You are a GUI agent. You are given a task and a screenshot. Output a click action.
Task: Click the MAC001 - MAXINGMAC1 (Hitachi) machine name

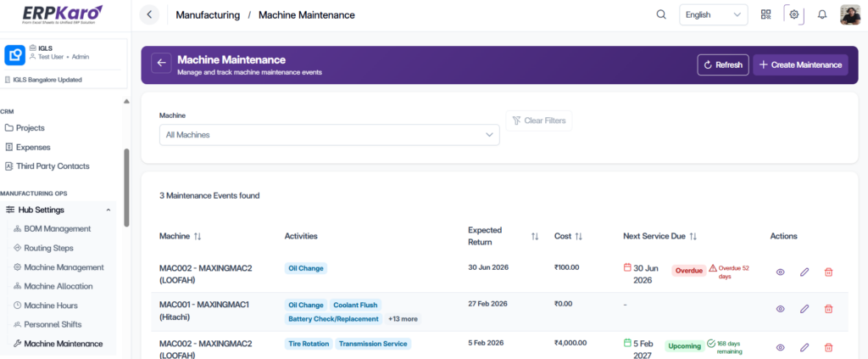[205, 311]
